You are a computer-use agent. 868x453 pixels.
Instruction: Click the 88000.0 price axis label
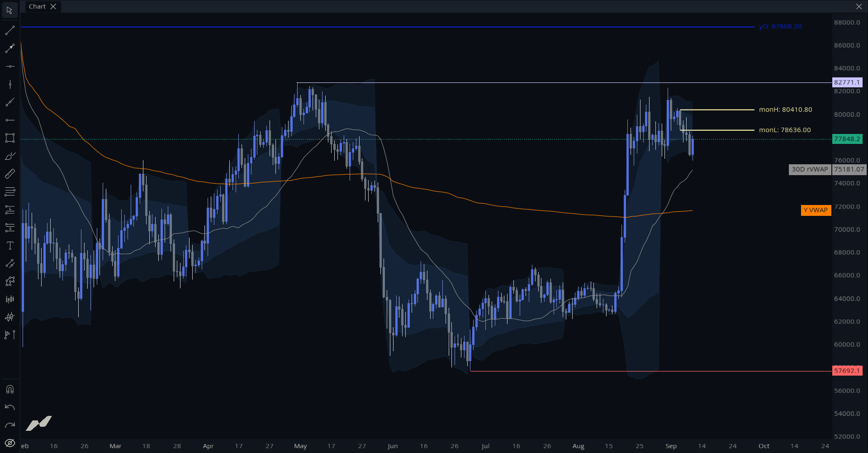tap(847, 23)
